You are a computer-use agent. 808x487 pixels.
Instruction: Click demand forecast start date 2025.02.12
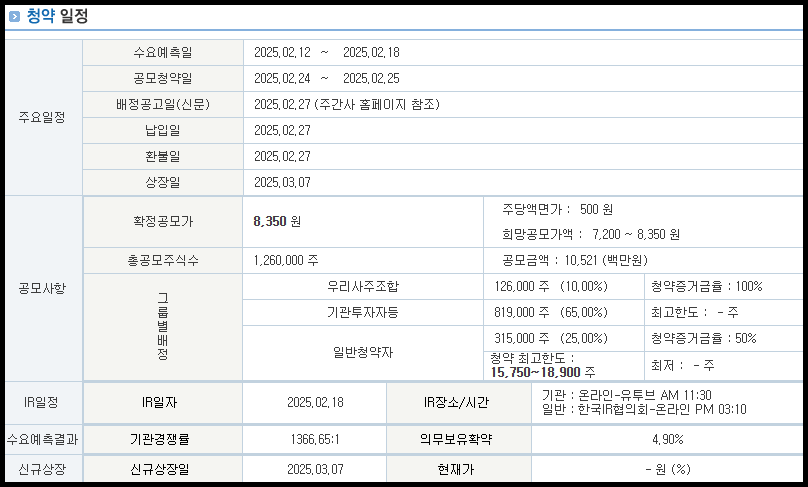pos(282,53)
